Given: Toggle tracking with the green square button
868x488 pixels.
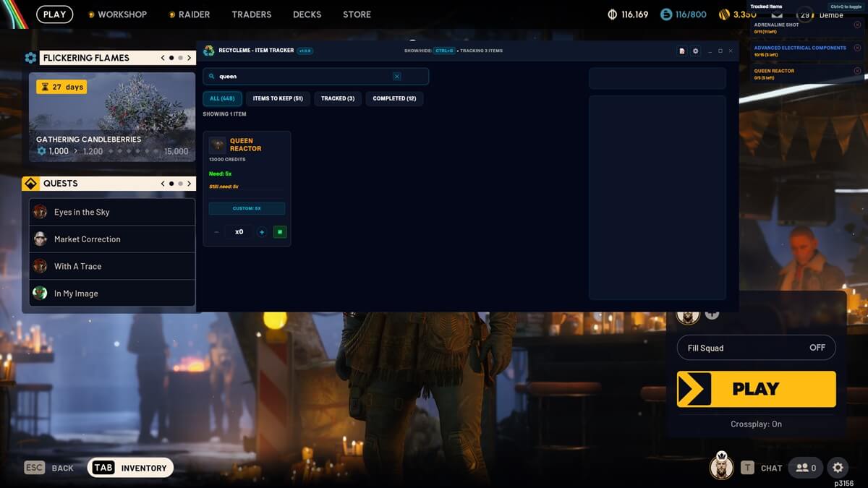Looking at the screenshot, I should [280, 232].
